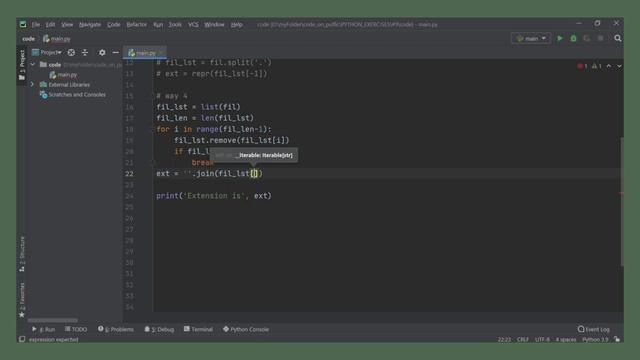Open the main run configuration dropdown
The image size is (640, 360).
[x=531, y=38]
